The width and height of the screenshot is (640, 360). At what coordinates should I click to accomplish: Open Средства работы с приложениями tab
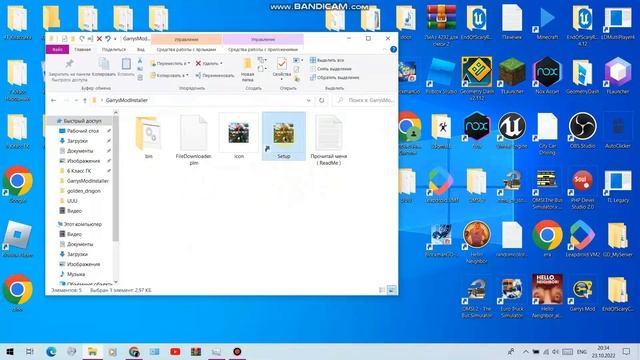(x=263, y=49)
